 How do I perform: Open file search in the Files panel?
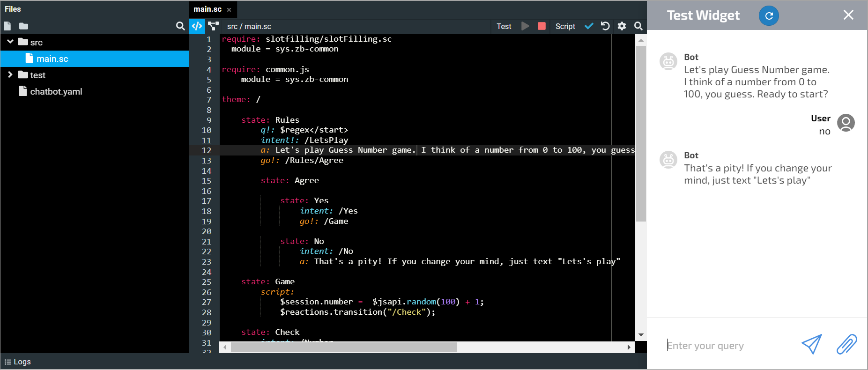[180, 26]
